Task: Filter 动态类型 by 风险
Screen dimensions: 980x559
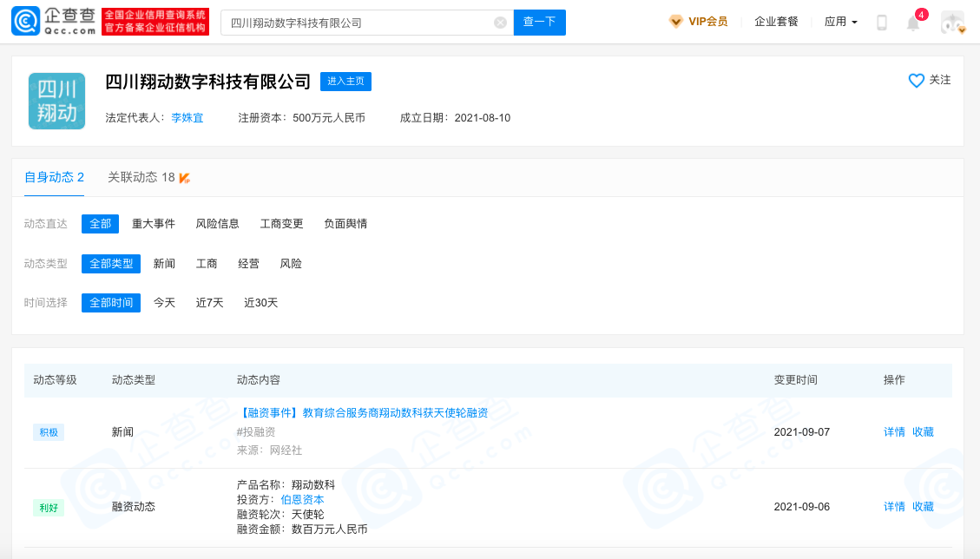Action: [291, 264]
